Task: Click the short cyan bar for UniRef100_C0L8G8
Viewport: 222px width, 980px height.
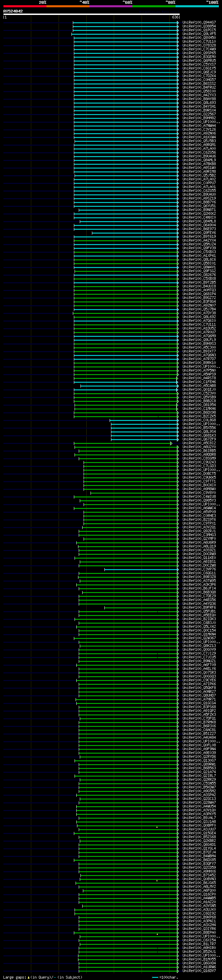Action: tap(144, 420)
